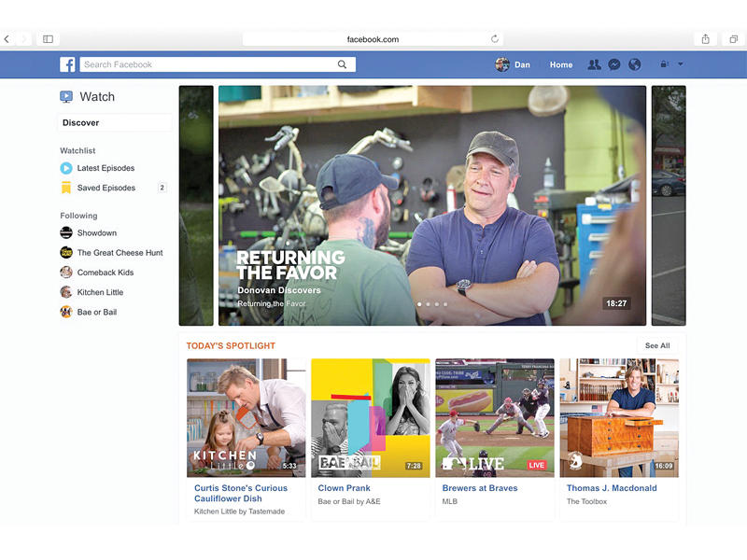Click the privacy shortcuts lock icon
The image size is (747, 560).
tap(664, 64)
